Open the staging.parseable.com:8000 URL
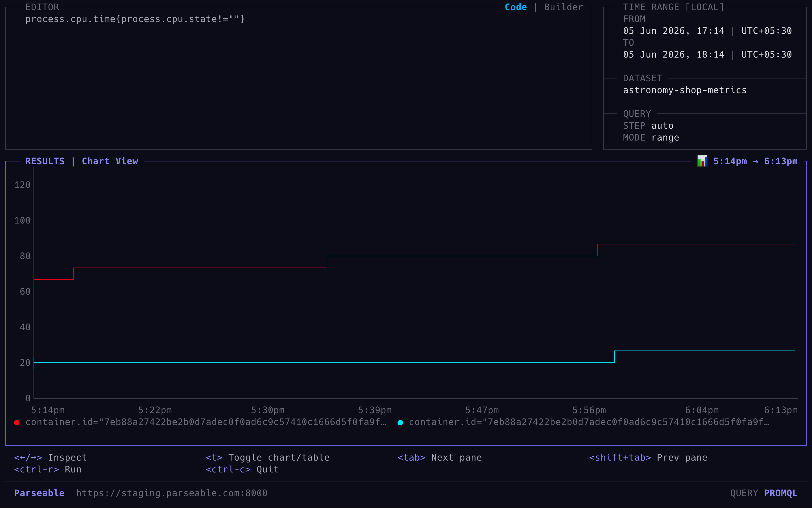812x508 pixels. point(172,493)
